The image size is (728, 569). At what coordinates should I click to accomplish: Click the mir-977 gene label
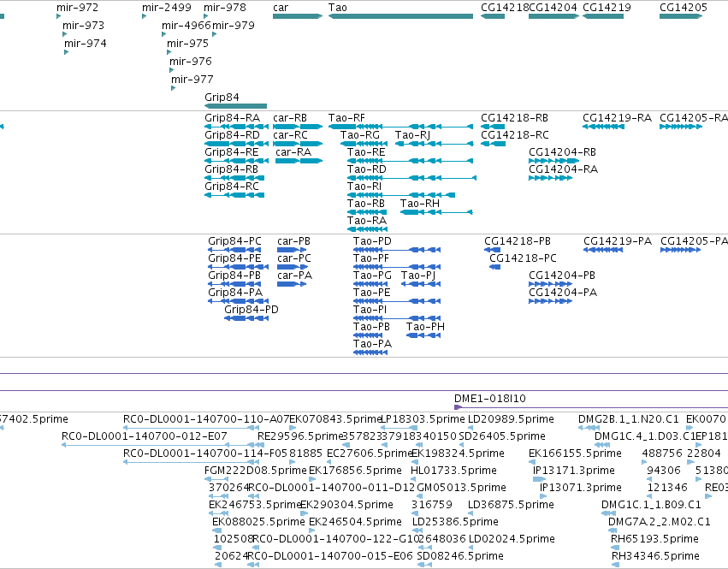[x=192, y=79]
